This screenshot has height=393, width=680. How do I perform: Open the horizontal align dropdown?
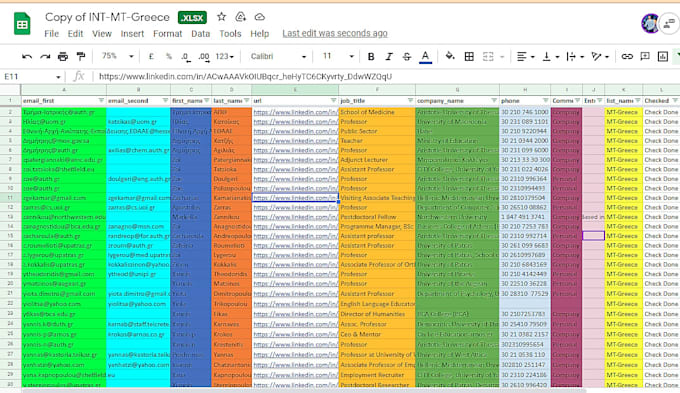click(x=525, y=56)
